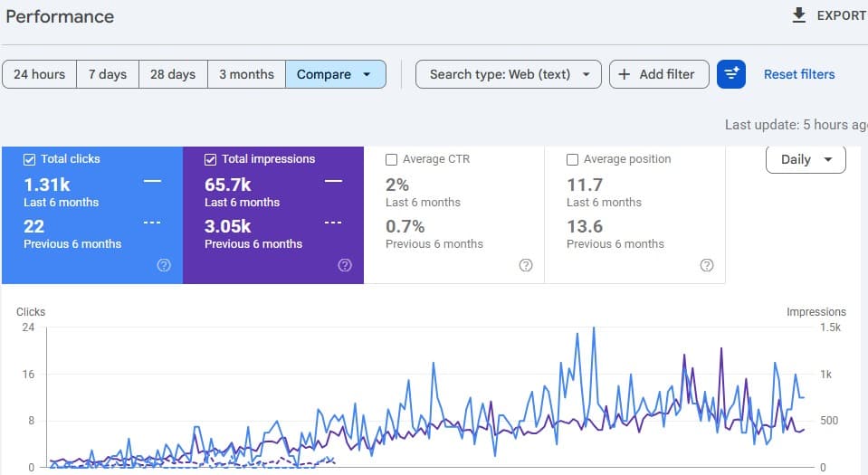Click the blue filter sparkle icon
Viewport: 868px width, 475px height.
[730, 74]
